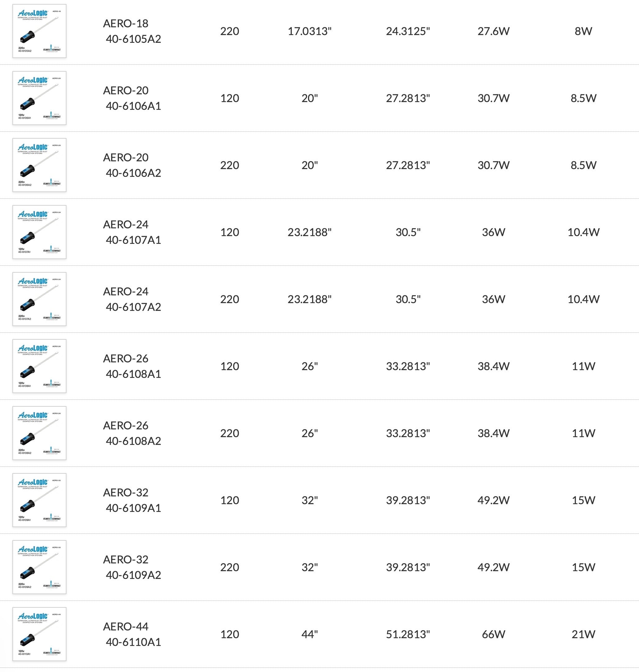Viewport: 639px width, 672px height.
Task: Click the 40-6109A1 AERO-32 product image
Action: coord(39,500)
